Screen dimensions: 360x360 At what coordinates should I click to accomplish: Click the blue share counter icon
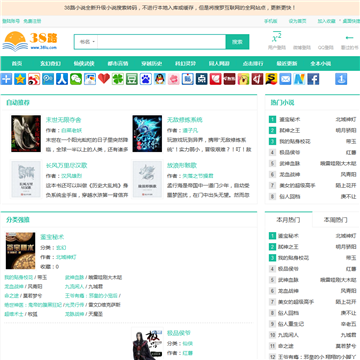tap(341, 79)
